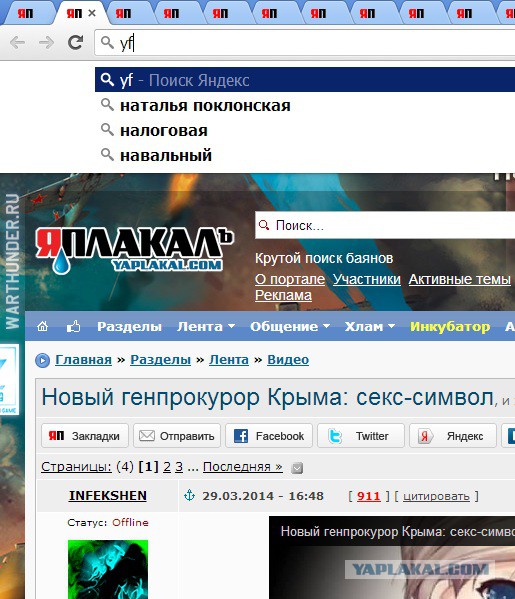Expand the 'Общение' dropdown
515x599 pixels.
[x=290, y=327]
